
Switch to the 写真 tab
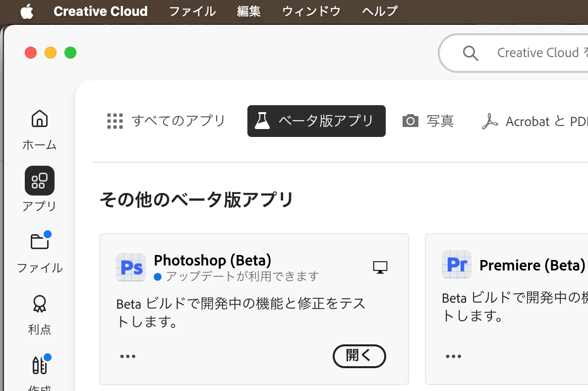pyautogui.click(x=428, y=121)
